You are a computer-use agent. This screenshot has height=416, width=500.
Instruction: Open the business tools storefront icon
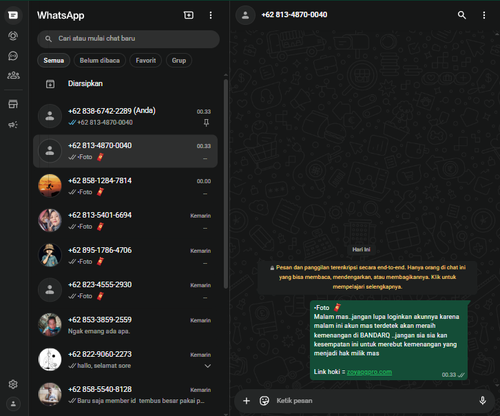pyautogui.click(x=13, y=104)
